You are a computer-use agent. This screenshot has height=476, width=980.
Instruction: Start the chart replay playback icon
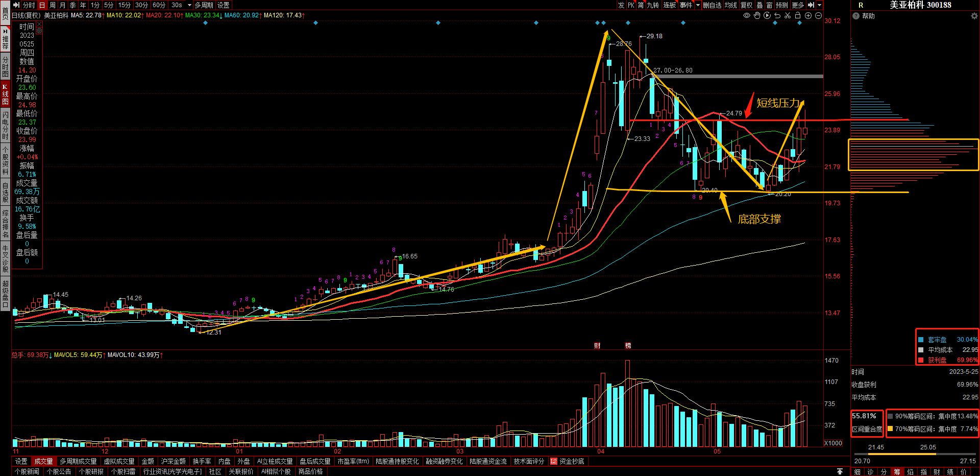[x=767, y=16]
